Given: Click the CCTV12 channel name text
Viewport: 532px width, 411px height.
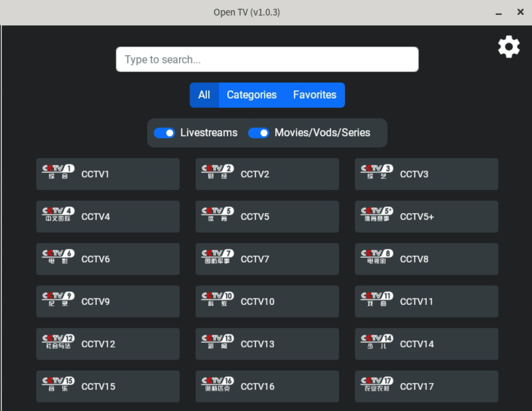Looking at the screenshot, I should click(98, 344).
